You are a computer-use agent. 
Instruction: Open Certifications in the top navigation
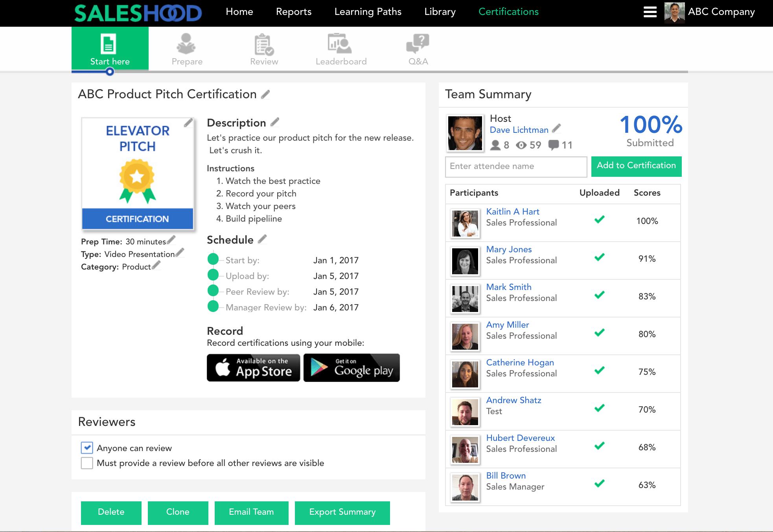(x=508, y=12)
